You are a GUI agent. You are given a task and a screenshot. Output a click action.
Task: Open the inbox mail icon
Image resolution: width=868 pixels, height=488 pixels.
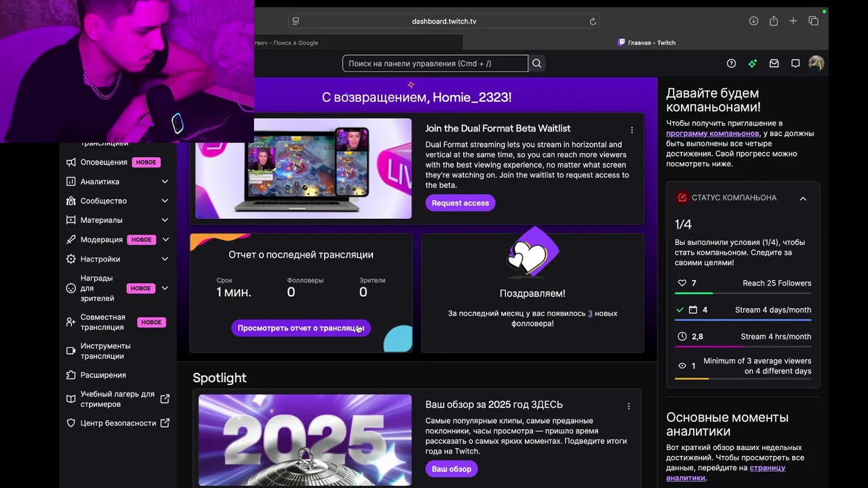coord(774,63)
